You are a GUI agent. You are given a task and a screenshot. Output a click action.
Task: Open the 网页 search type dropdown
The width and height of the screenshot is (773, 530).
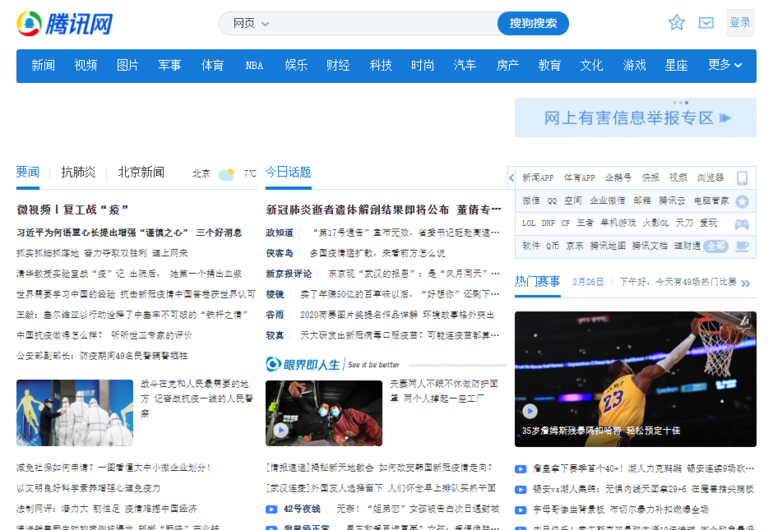tap(251, 23)
